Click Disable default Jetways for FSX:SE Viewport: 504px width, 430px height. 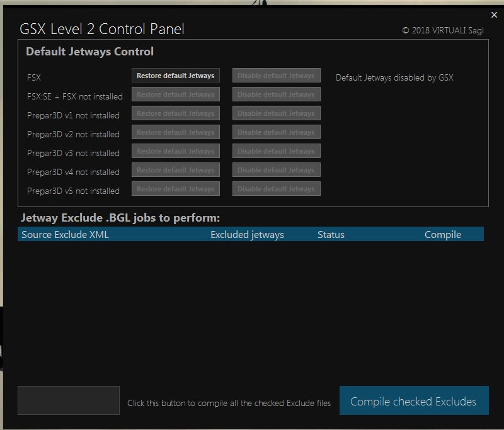[276, 94]
